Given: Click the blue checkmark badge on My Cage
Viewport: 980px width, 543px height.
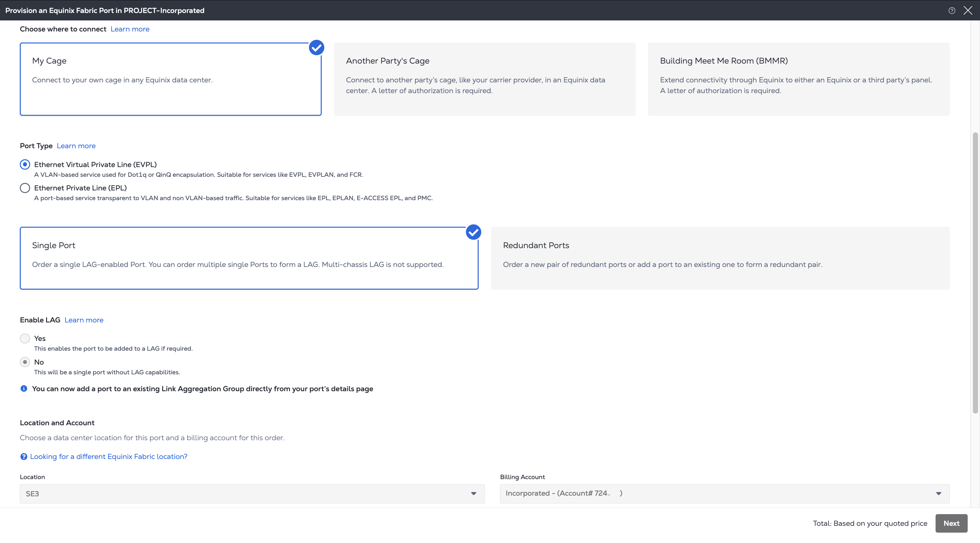Looking at the screenshot, I should click(x=316, y=48).
